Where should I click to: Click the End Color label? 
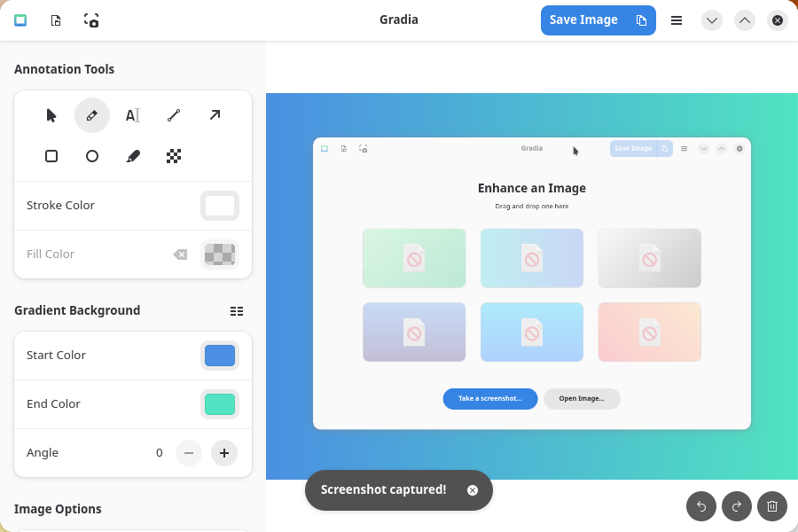(53, 403)
